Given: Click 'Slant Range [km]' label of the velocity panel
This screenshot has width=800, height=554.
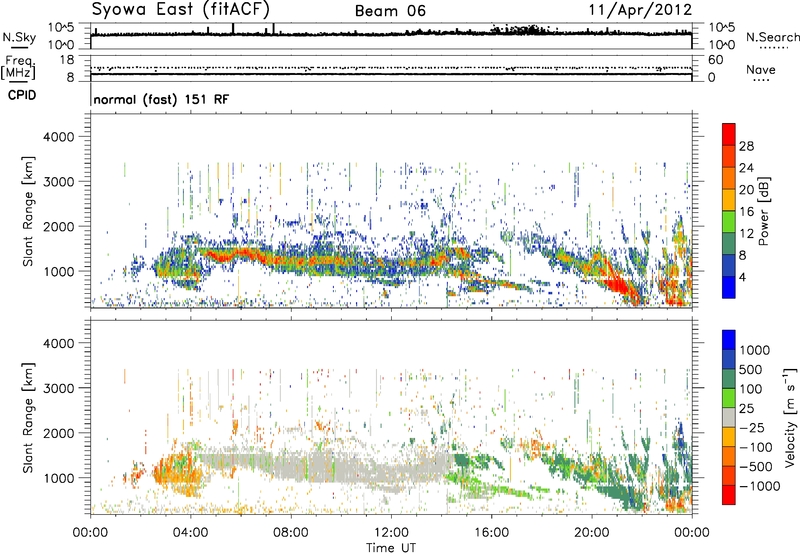Looking at the screenshot, I should coord(28,418).
